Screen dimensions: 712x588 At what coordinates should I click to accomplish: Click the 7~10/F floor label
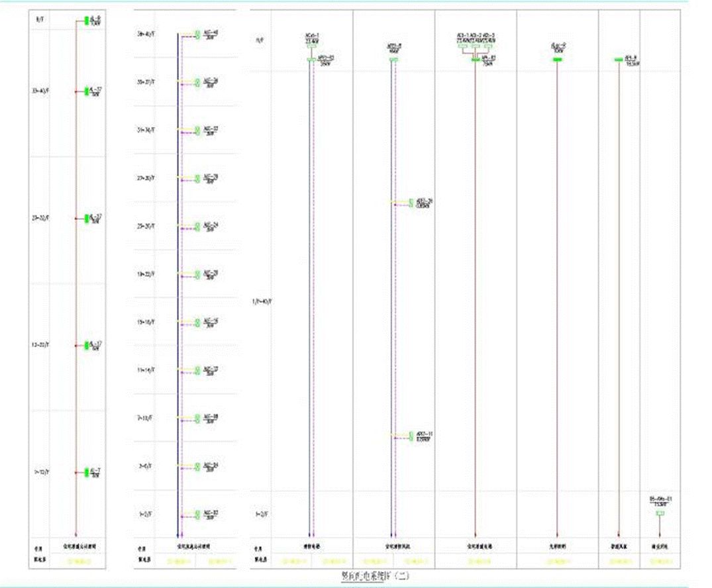tap(145, 418)
